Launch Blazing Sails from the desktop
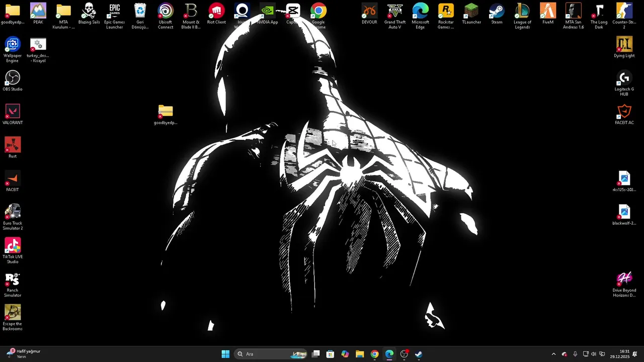Image resolution: width=644 pixels, height=362 pixels. [x=89, y=14]
